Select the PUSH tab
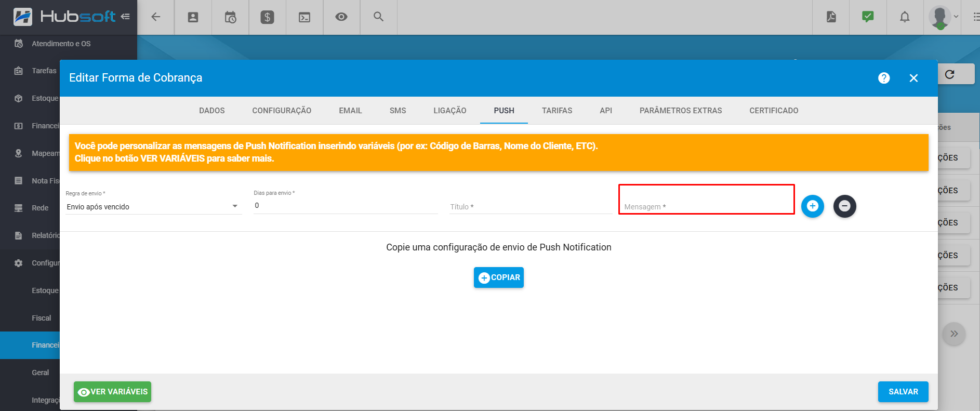980x411 pixels. [504, 111]
